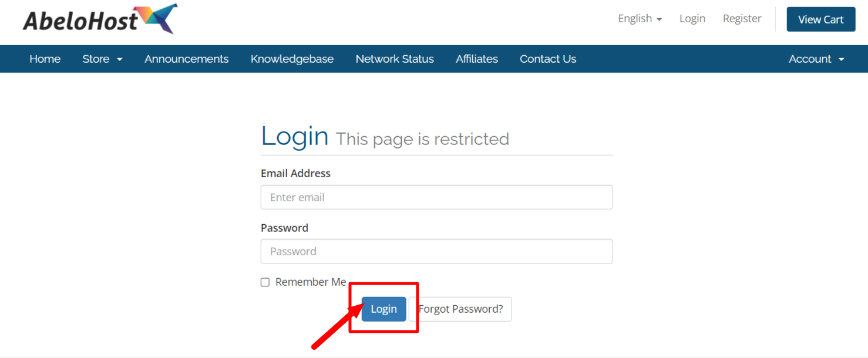Open the Announcements page
Image resolution: width=868 pixels, height=358 pixels.
pyautogui.click(x=186, y=59)
